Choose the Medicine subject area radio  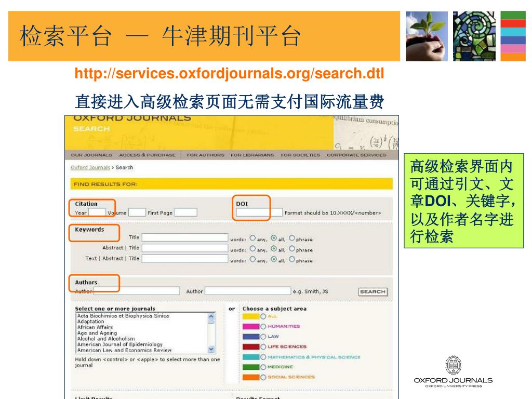click(263, 367)
